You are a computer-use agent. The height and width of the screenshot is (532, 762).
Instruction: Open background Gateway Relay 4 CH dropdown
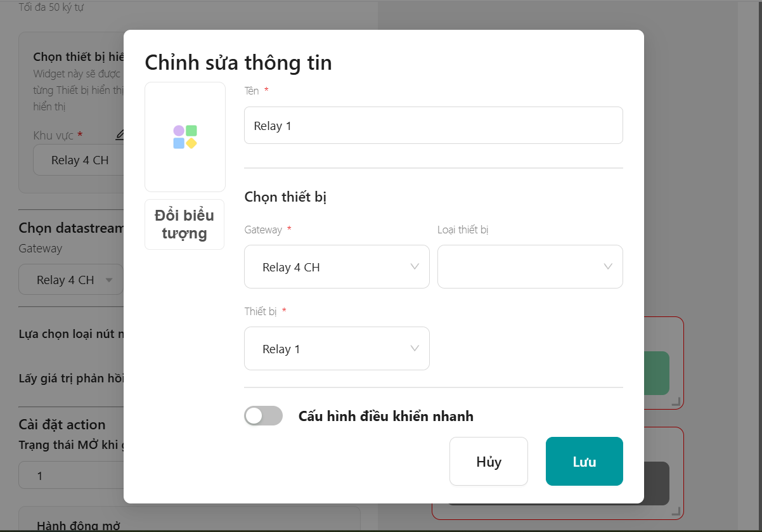tap(71, 280)
